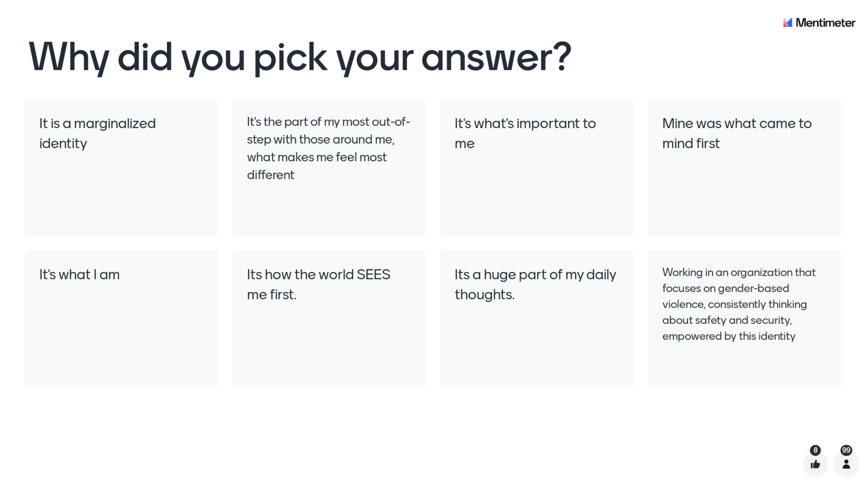Click the participant count badge showing 99
Viewport: 868px width, 482px height.
846,450
